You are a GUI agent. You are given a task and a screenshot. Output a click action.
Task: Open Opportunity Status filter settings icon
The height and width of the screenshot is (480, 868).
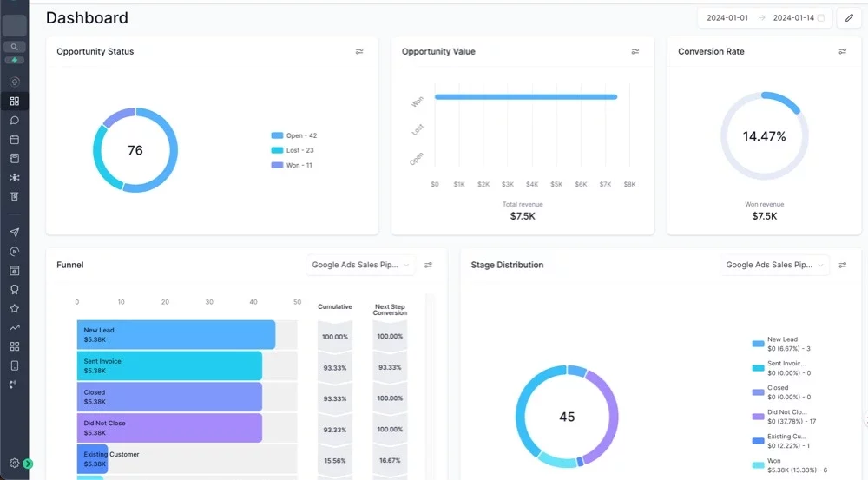click(359, 52)
